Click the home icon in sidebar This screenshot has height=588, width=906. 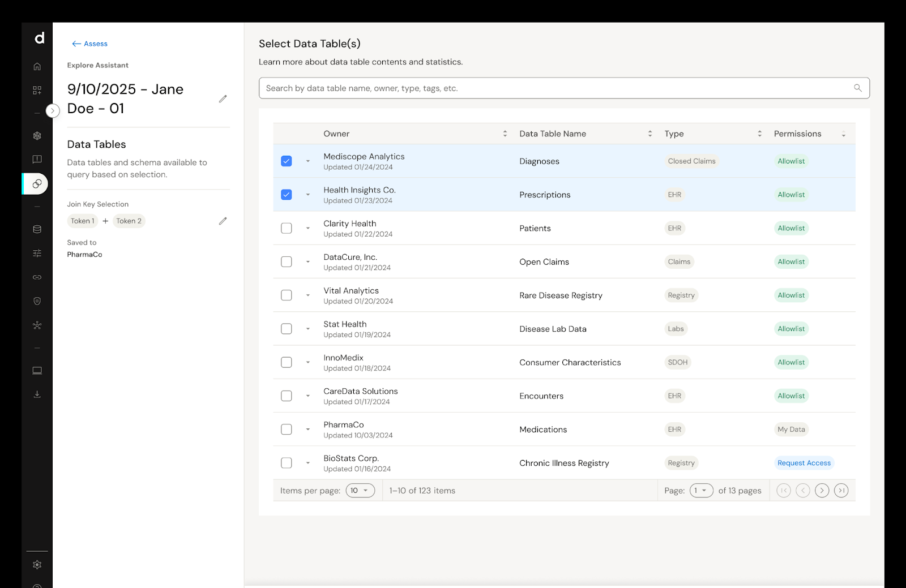point(37,67)
